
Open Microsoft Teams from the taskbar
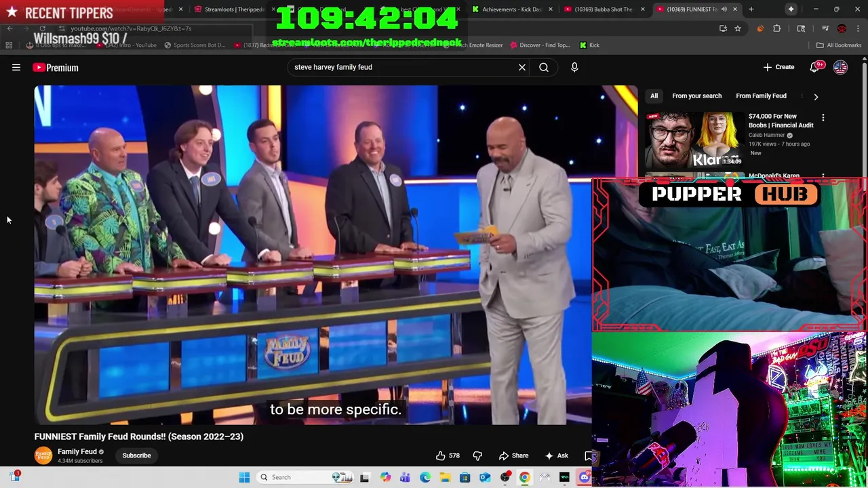click(405, 477)
